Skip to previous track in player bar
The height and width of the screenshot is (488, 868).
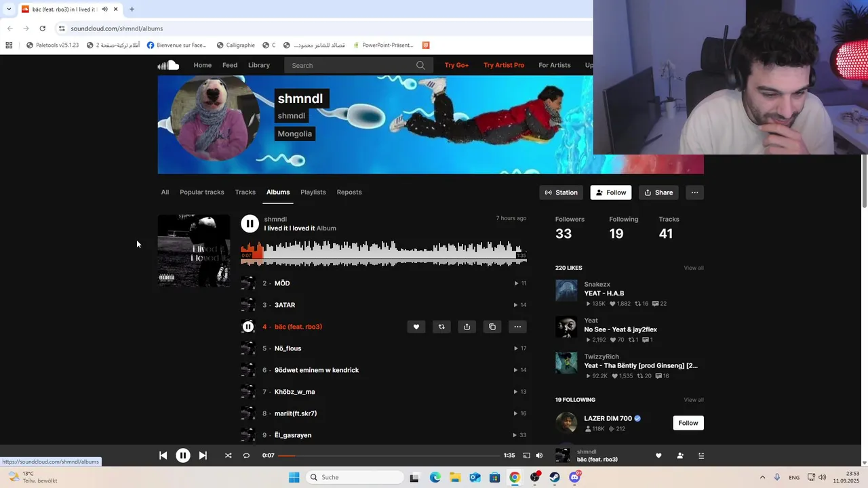[163, 455]
